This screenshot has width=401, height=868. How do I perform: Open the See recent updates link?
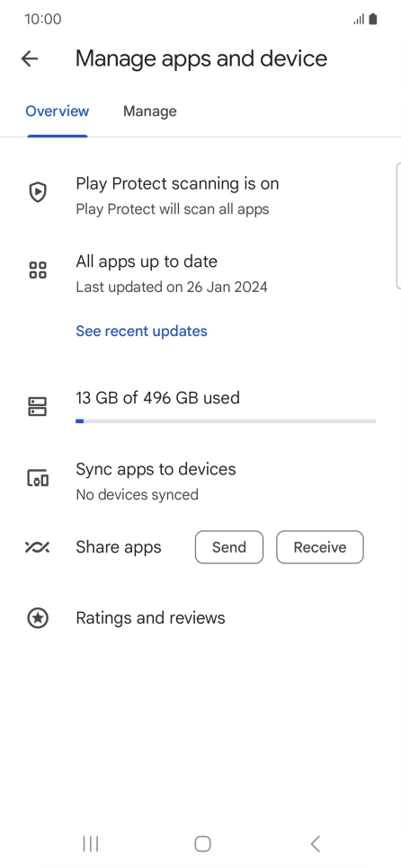[141, 331]
